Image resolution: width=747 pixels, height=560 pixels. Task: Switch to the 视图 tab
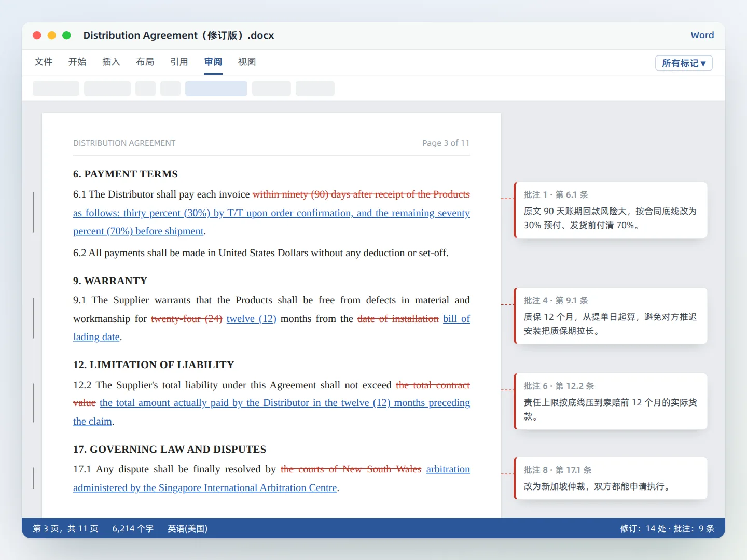[247, 62]
